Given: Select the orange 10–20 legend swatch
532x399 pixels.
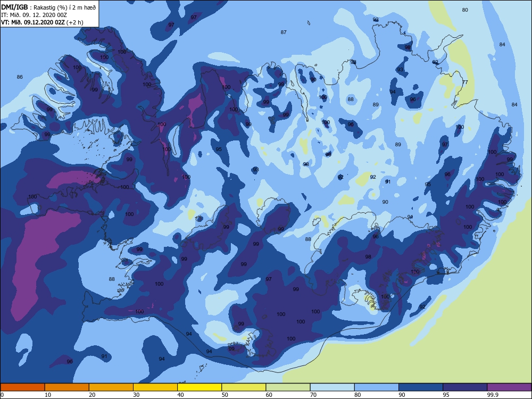Looking at the screenshot, I should tap(67, 387).
